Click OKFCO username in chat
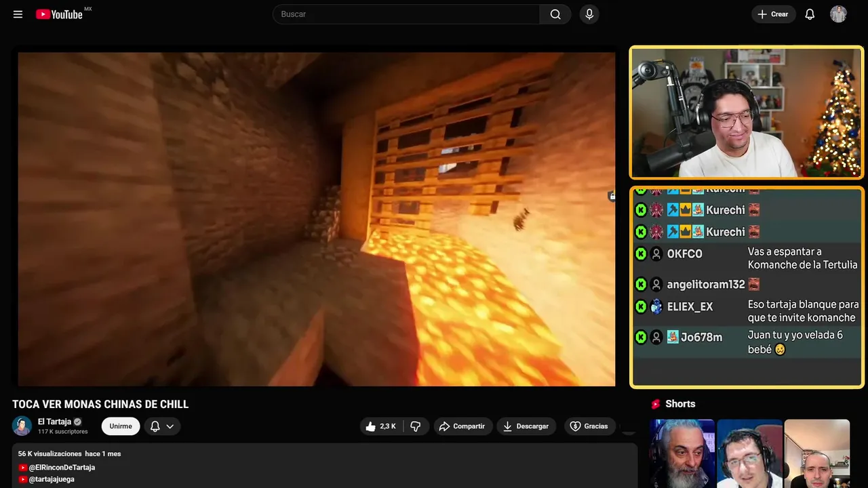 click(684, 254)
